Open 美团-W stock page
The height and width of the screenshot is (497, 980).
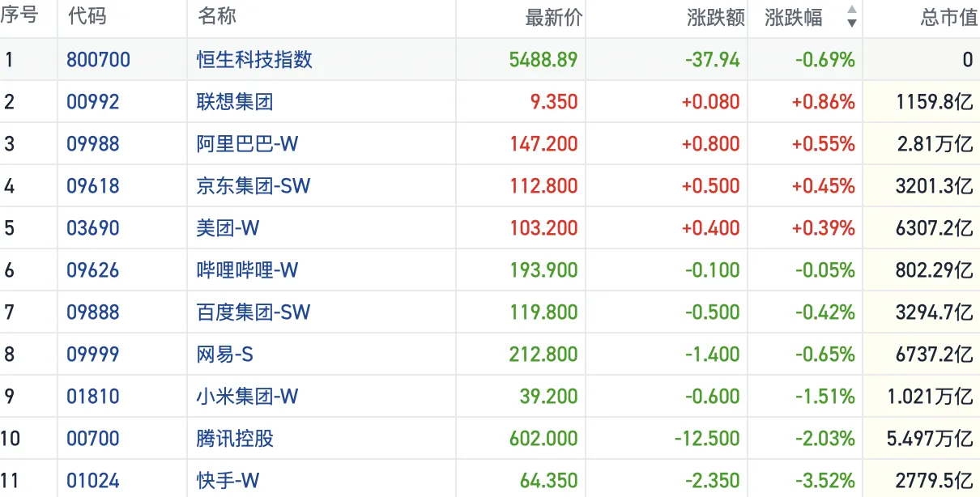tap(228, 228)
